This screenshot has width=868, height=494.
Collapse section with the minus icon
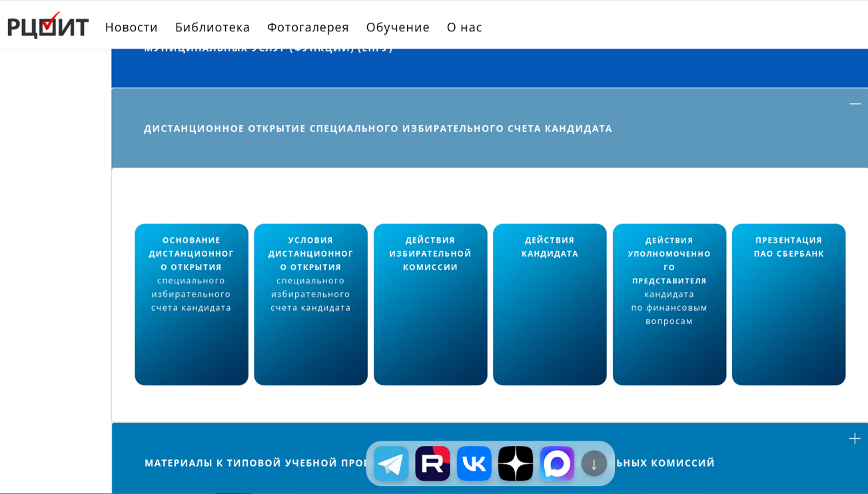(855, 104)
